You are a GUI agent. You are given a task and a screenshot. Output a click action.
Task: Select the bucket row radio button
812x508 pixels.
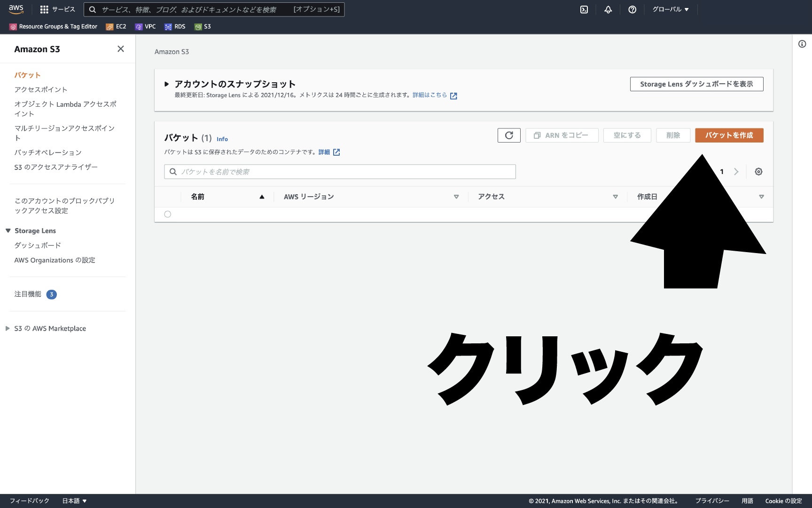(168, 214)
